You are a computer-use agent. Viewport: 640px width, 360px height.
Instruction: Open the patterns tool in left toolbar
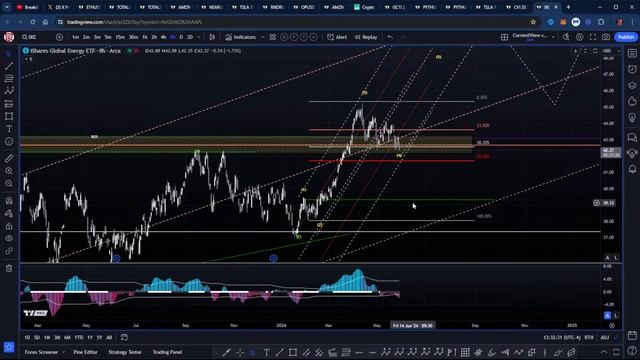(x=9, y=91)
